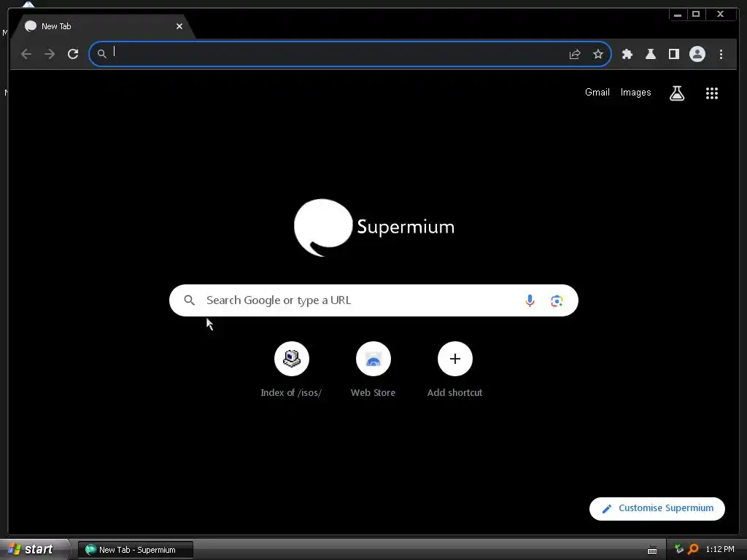Click Customise Supermium button
The height and width of the screenshot is (560, 747).
(x=657, y=508)
